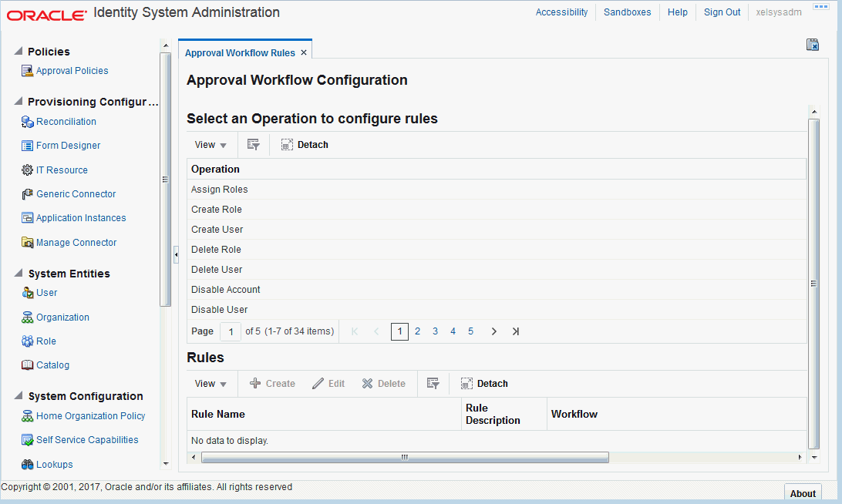
Task: Open the Sandboxes link
Action: (627, 12)
